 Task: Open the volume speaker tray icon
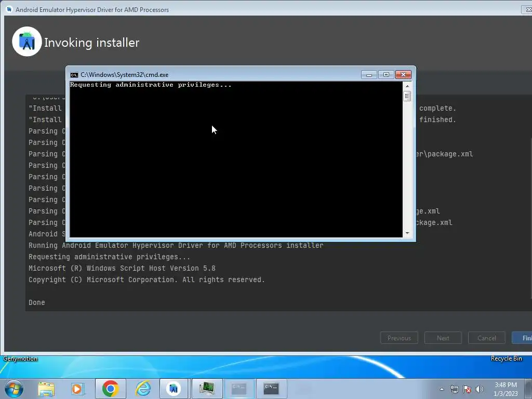480,389
